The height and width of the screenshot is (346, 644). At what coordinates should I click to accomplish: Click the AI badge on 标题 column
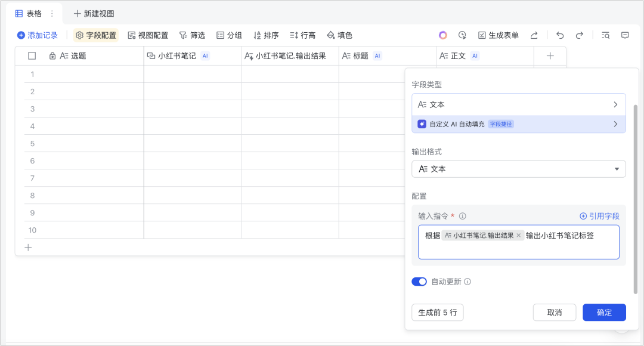377,56
